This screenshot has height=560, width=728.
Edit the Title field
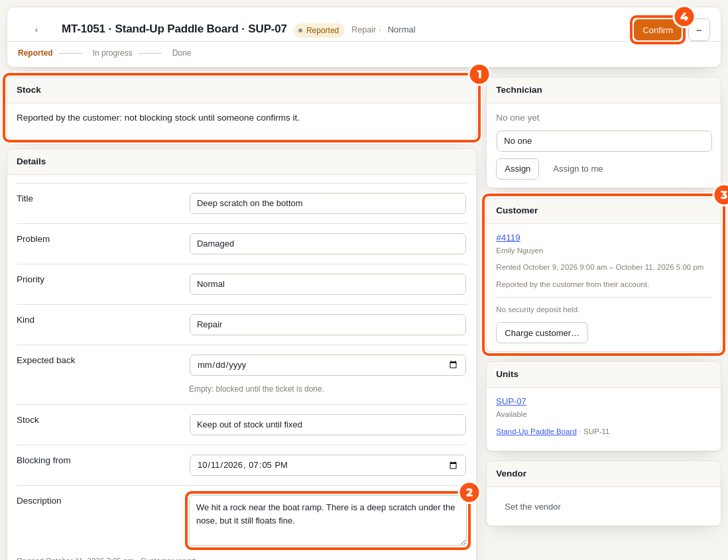click(x=328, y=203)
